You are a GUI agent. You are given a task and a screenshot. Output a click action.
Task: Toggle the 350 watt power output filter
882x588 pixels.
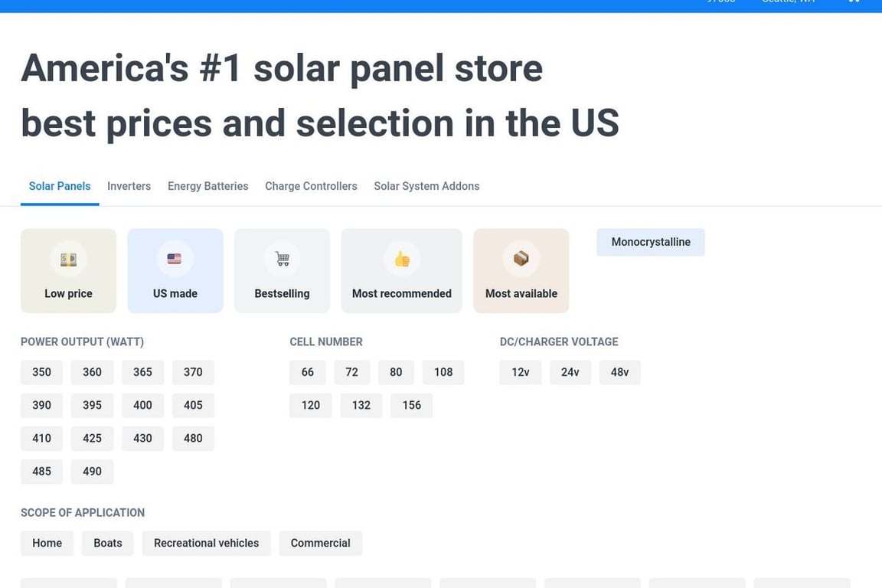point(41,372)
